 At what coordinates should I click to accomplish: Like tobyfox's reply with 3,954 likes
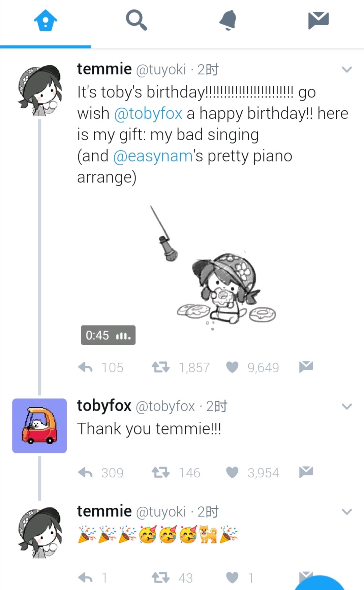tap(232, 472)
